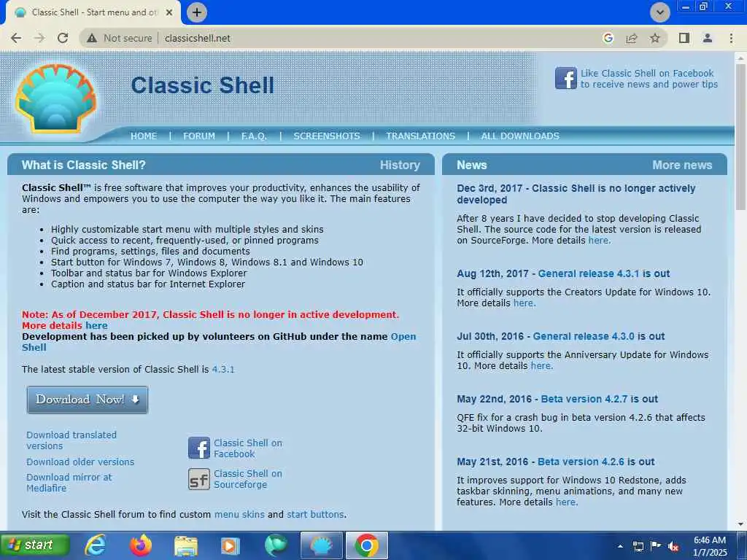Click the page vertical scrollbar thumb
This screenshot has width=747, height=560.
[741, 137]
